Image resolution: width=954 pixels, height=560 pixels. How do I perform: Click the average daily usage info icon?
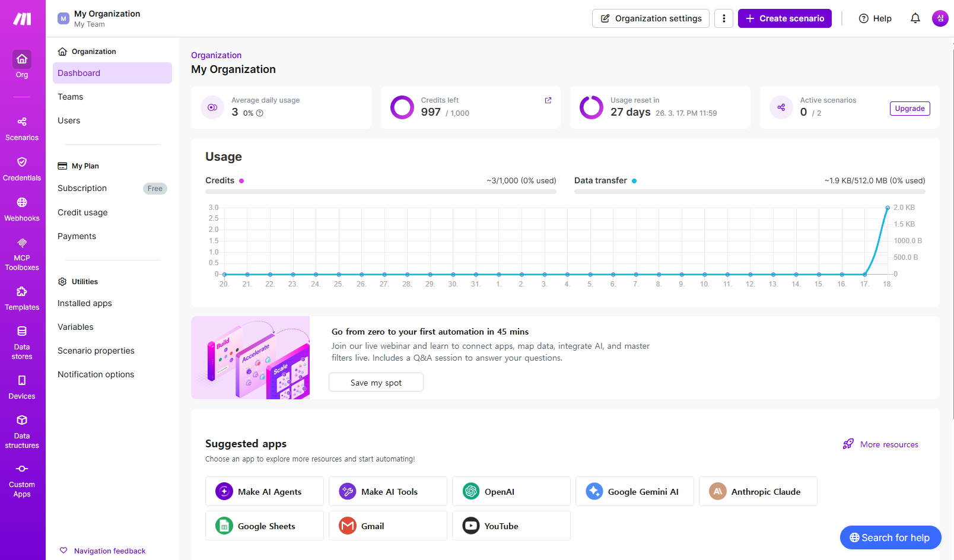(259, 113)
